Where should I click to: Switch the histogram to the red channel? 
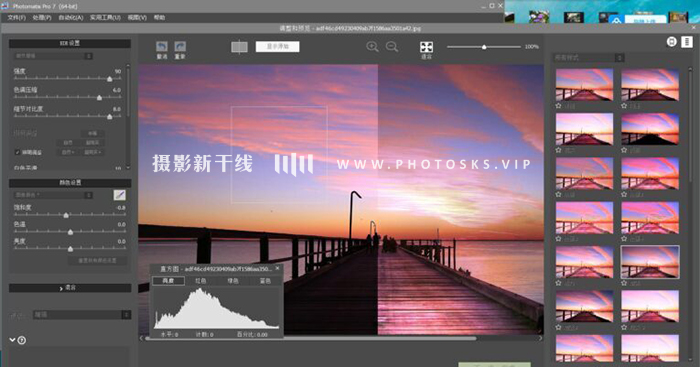(x=200, y=281)
